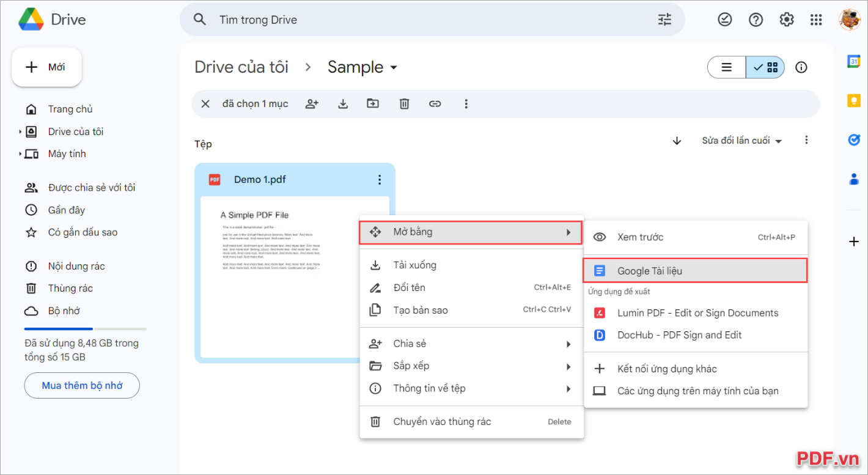Screen dimensions: 868x475
Task: Click the Mua thêm bộ nhớ button
Action: (x=82, y=386)
